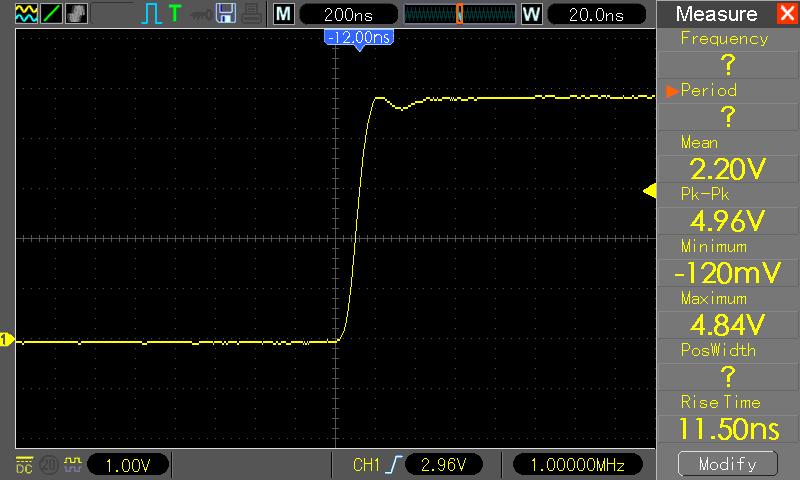Click the 1.00000MHz frequency counter readout
Viewport: 800px width, 480px height.
[x=578, y=465]
